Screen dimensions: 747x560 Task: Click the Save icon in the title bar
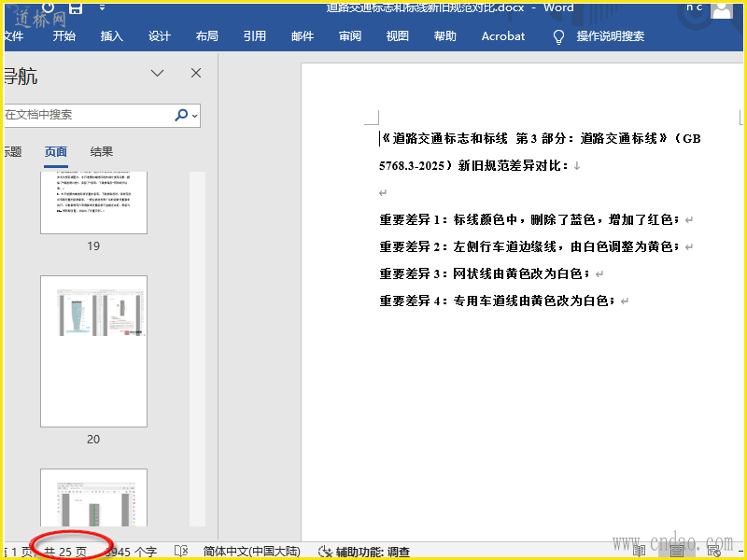tap(76, 8)
